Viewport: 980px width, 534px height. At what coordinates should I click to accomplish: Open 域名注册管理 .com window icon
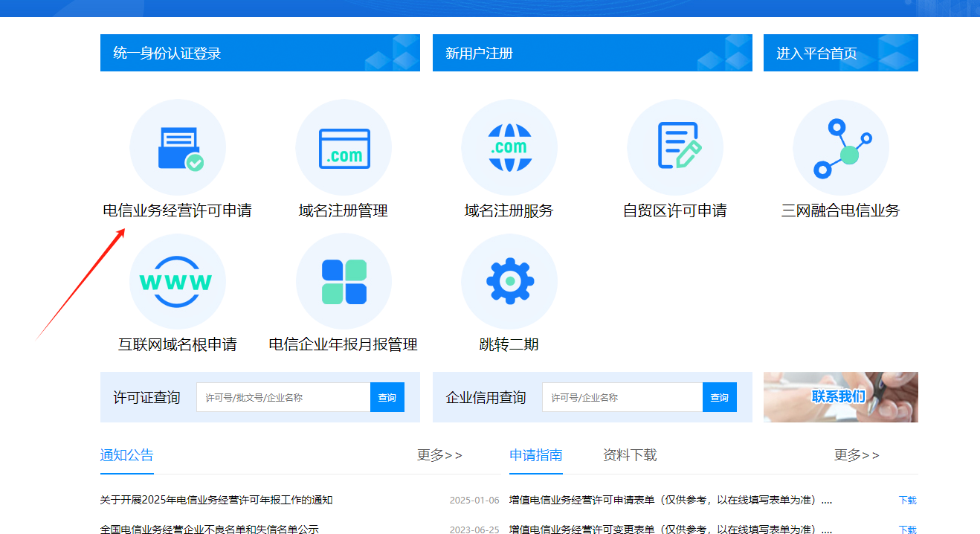click(x=344, y=148)
